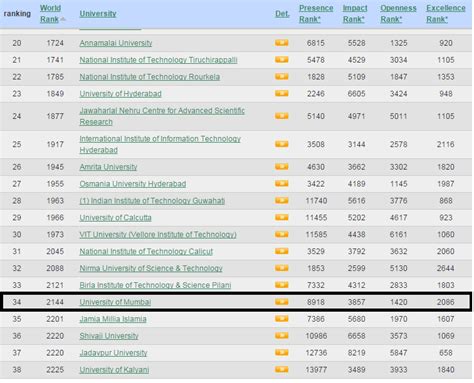Screen dimensions: 474x383
Task: Open details icon for University of Mumbai
Action: click(282, 302)
